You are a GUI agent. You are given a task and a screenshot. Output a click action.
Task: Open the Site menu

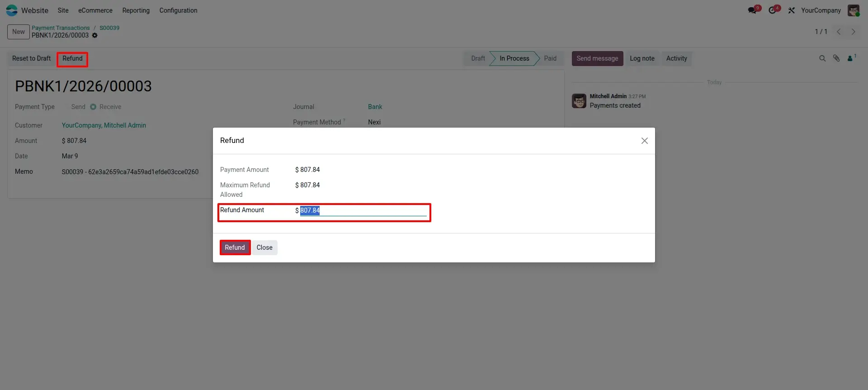click(x=63, y=10)
